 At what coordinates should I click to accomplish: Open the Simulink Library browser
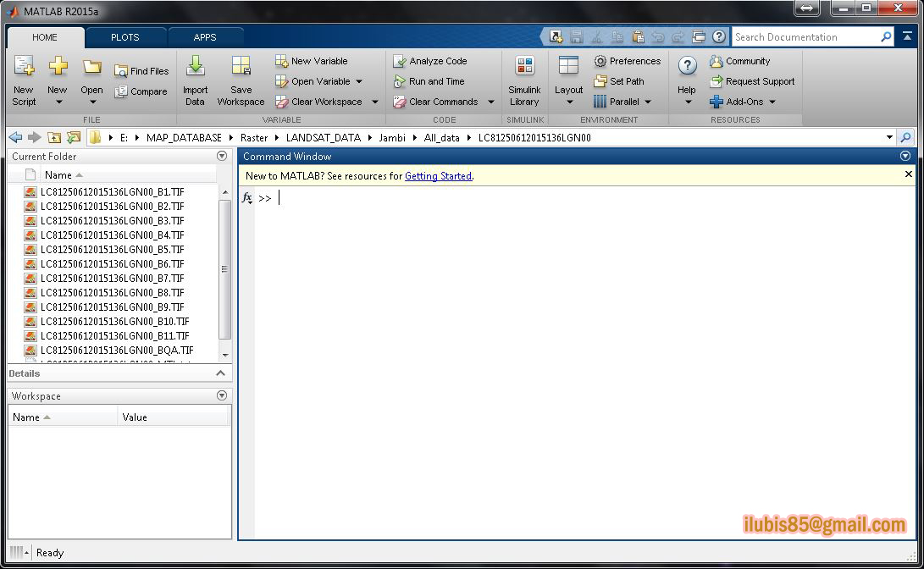click(524, 80)
